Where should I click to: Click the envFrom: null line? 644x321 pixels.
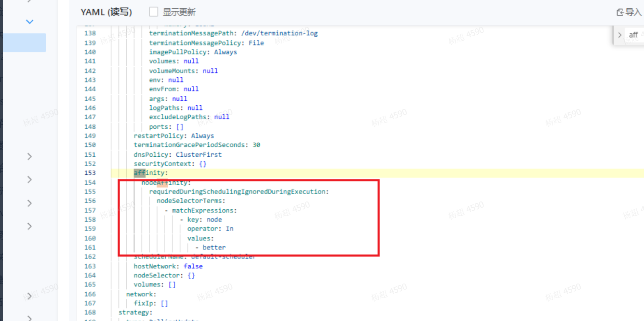[x=174, y=89]
